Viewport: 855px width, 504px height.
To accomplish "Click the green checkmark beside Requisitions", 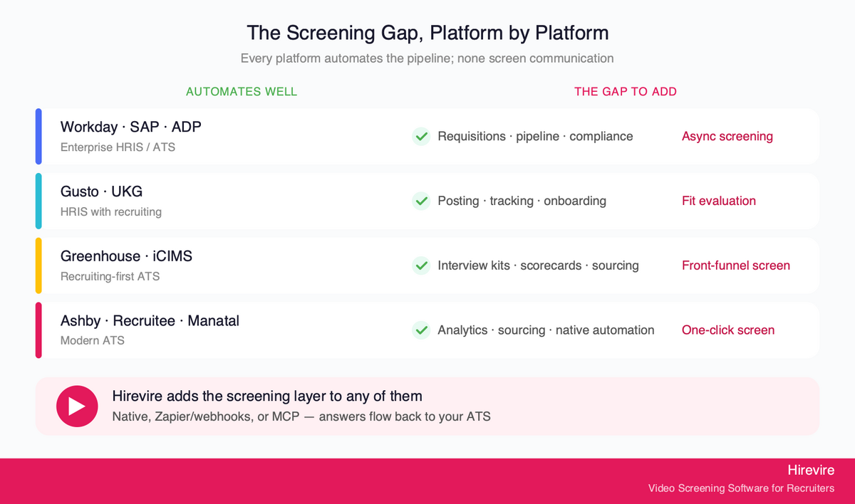I will point(421,136).
